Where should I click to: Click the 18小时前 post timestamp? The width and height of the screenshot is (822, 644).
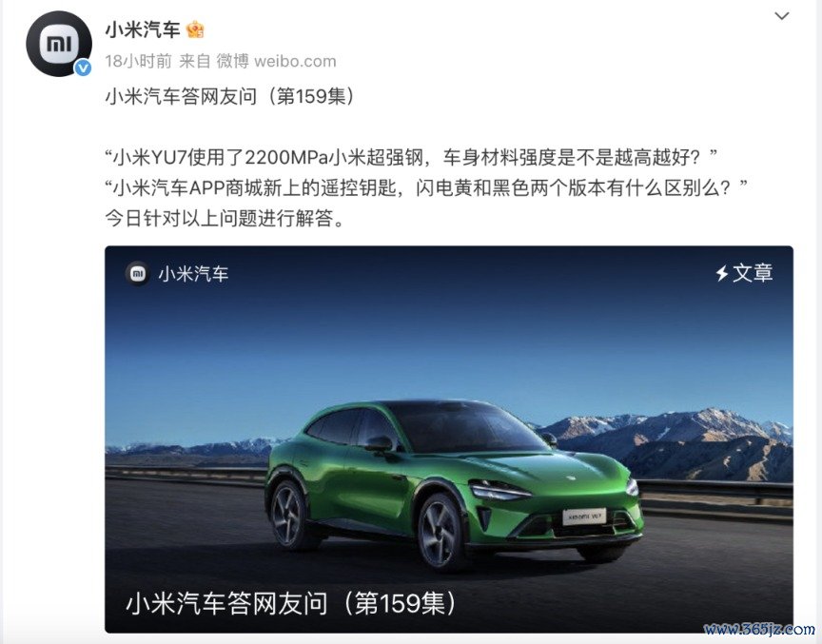tap(138, 61)
